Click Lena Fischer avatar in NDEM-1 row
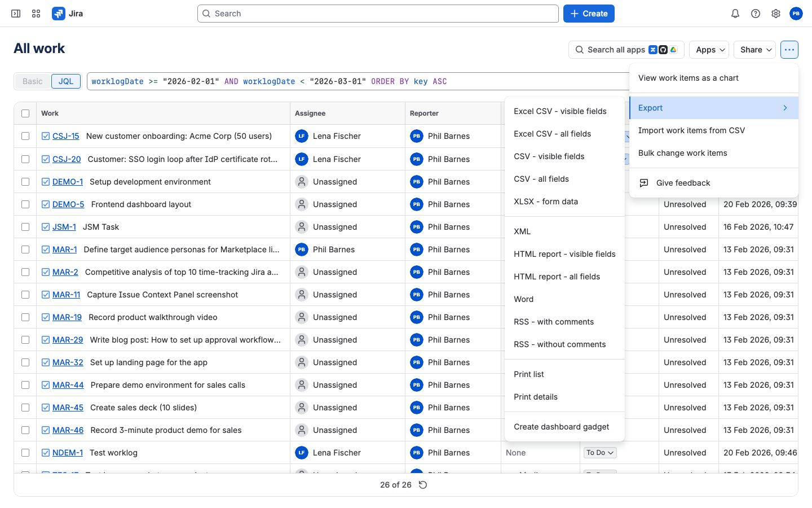The width and height of the screenshot is (812, 508). click(x=302, y=453)
